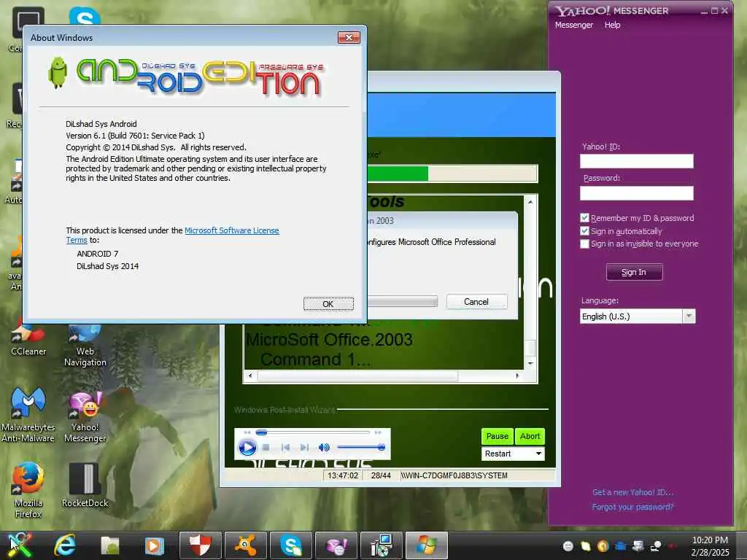Click the orange round tray icon
Image resolution: width=747 pixels, height=560 pixels.
point(603,545)
